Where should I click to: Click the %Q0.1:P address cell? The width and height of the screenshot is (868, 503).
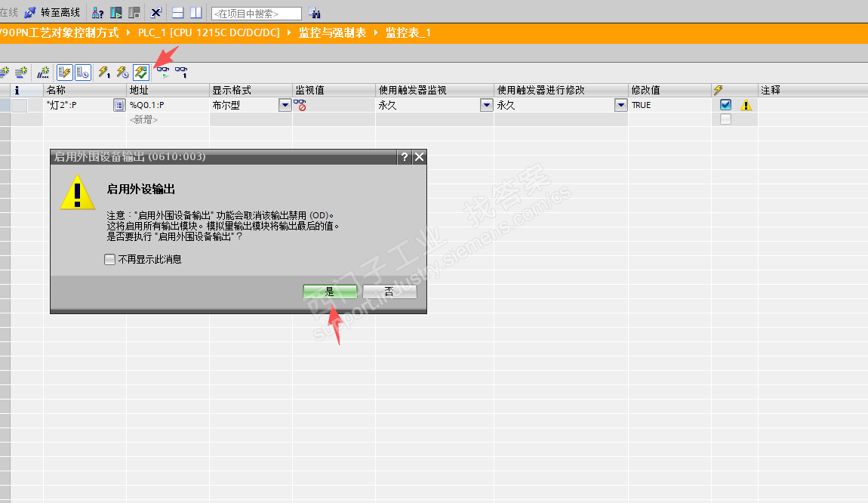pyautogui.click(x=168, y=105)
